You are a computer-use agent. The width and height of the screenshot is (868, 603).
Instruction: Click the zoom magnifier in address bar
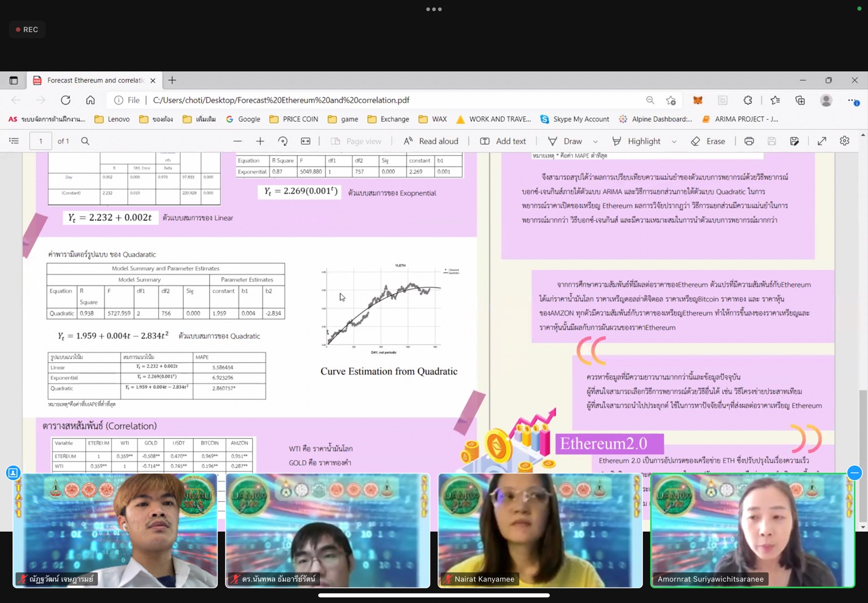pyautogui.click(x=650, y=100)
